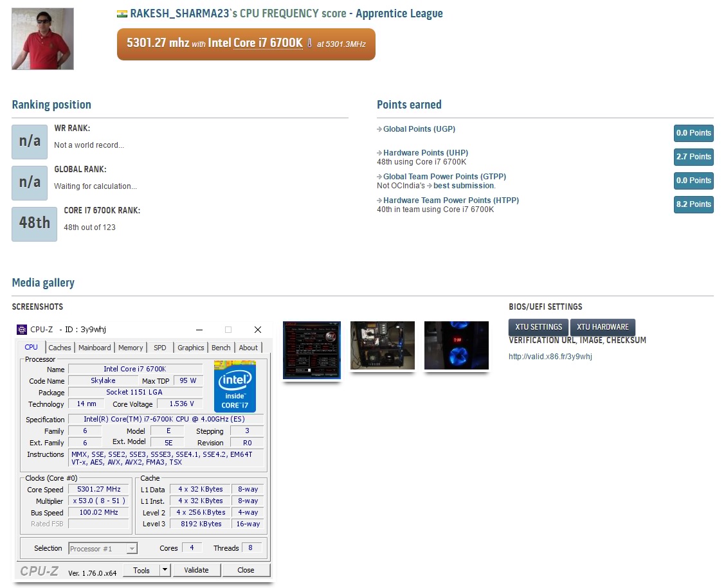Open the blue-fan case photo thumbnail

457,345
